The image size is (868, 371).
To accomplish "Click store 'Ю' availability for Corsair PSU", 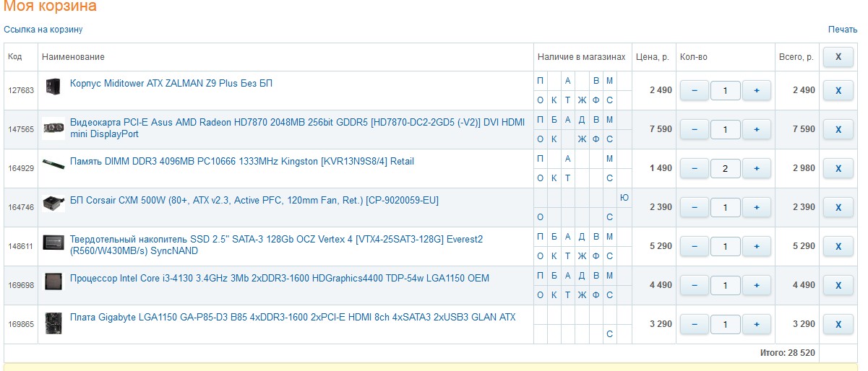I will coord(624,198).
